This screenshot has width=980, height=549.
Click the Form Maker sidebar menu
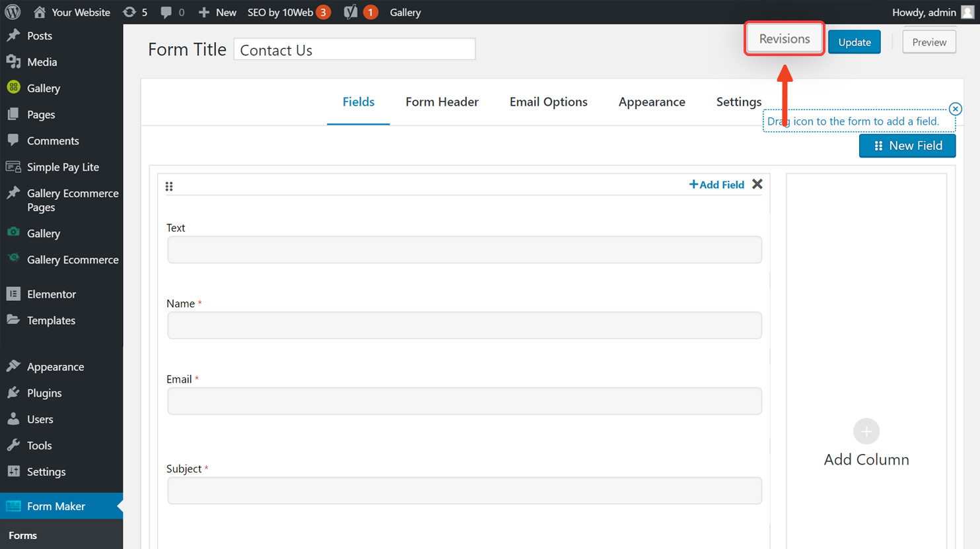tap(61, 506)
